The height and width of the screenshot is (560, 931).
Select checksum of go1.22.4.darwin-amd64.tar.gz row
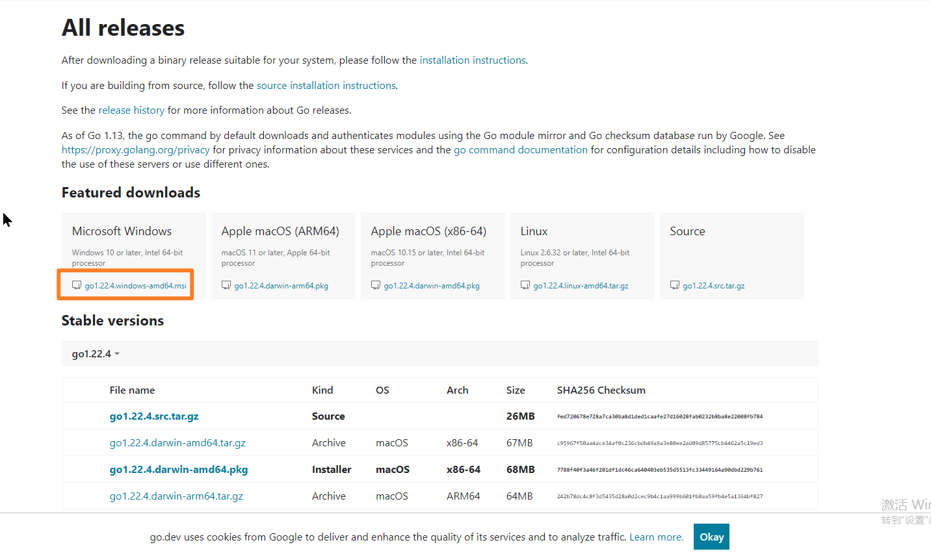point(660,443)
